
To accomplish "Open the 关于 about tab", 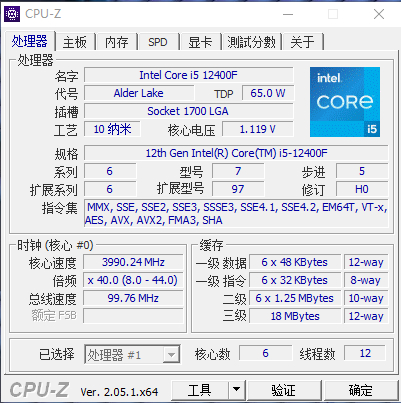I will coord(302,42).
